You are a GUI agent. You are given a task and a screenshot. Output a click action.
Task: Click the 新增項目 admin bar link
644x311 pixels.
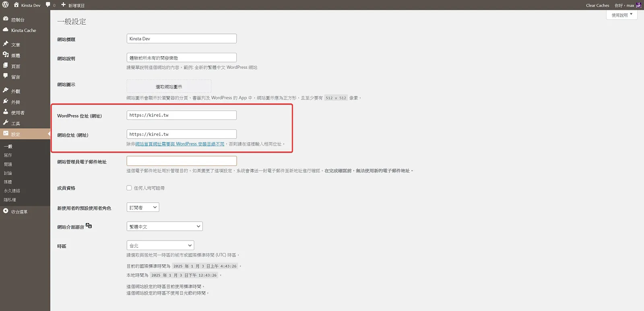tap(76, 5)
